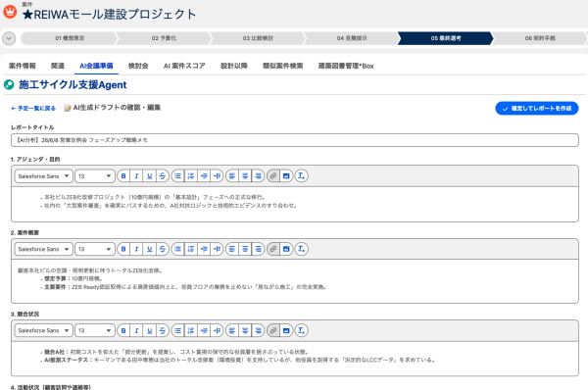
Task: Insert image in the 競合状況 editor
Action: coord(286,331)
